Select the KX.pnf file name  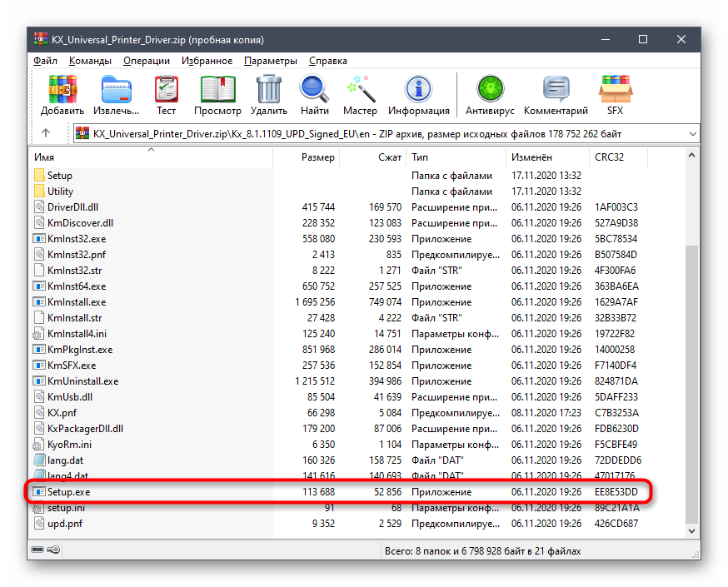coord(62,413)
